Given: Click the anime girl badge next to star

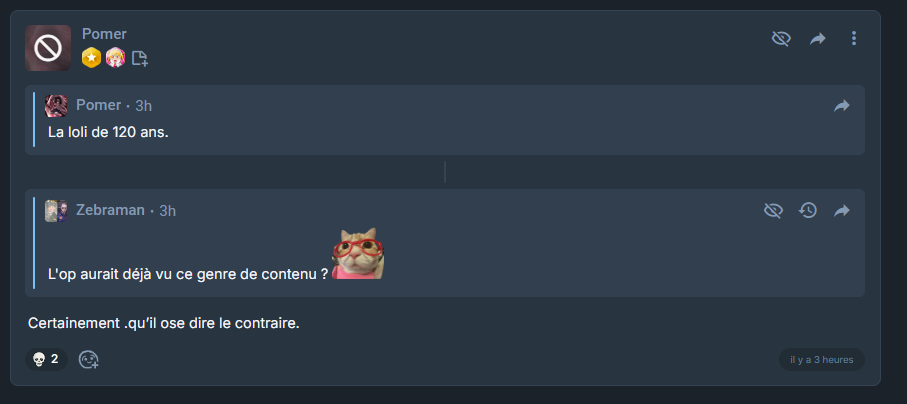Looking at the screenshot, I should tap(115, 58).
